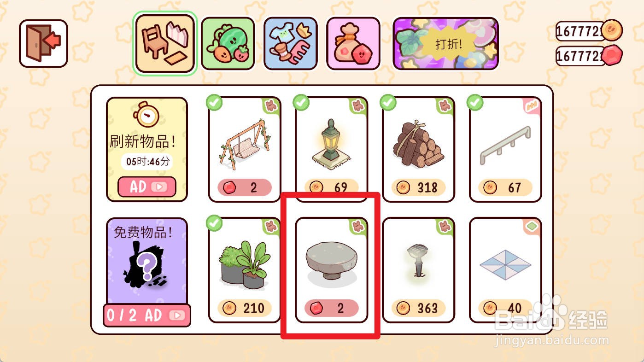644x362 pixels.
Task: Claim free item with 0/2 AD button
Action: [146, 315]
